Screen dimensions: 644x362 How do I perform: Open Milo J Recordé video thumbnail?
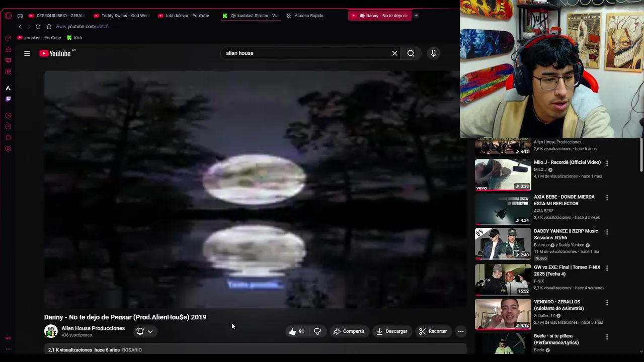pyautogui.click(x=503, y=175)
